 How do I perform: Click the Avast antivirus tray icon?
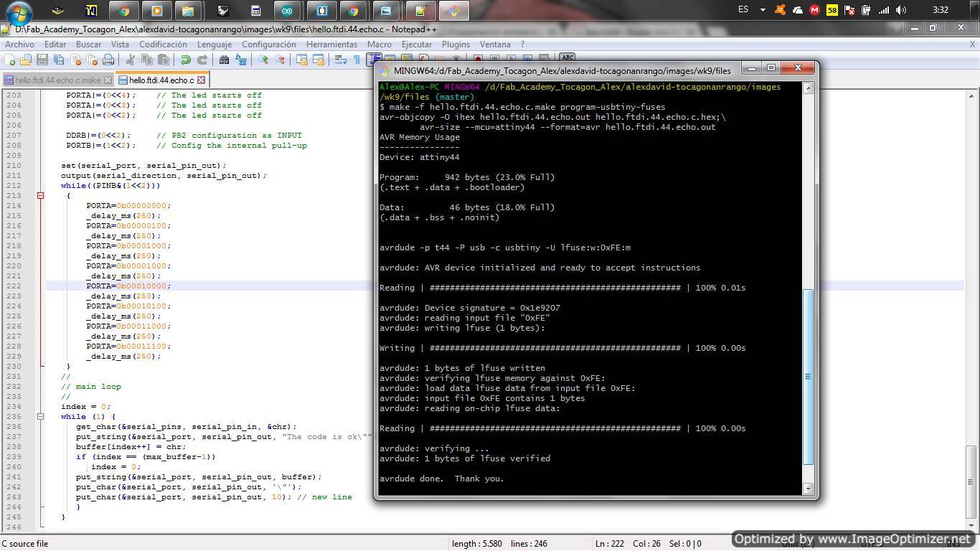click(x=780, y=10)
